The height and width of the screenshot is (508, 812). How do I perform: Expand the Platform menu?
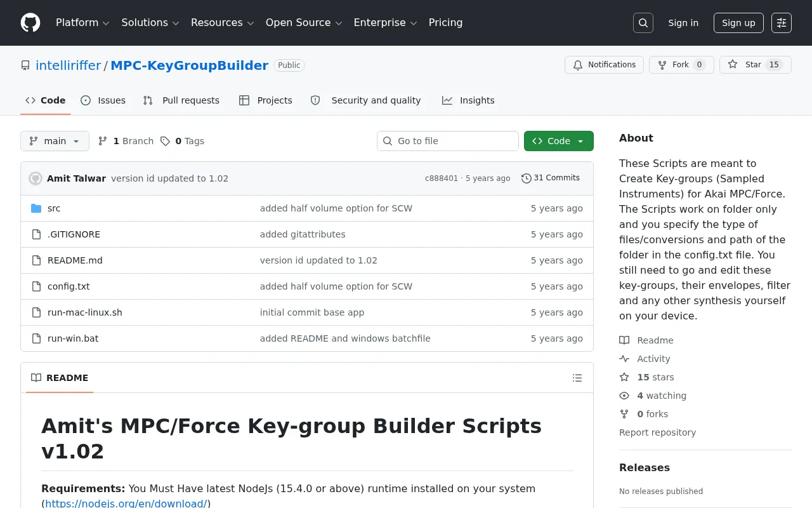82,23
